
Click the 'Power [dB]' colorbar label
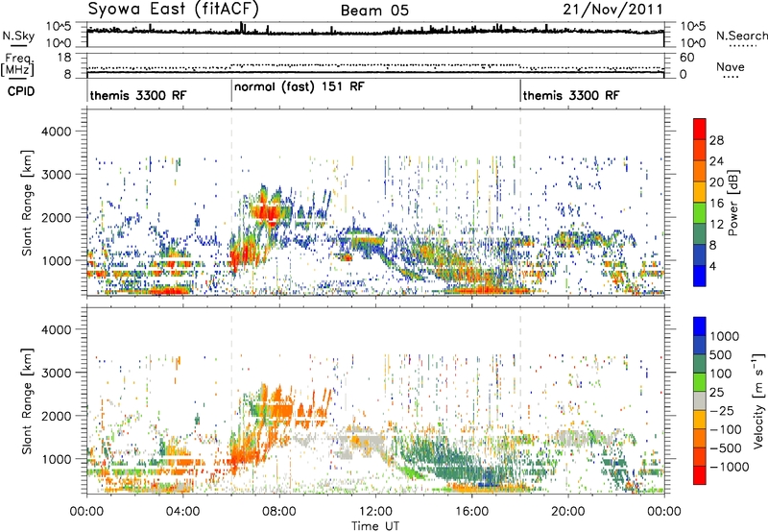[733, 203]
